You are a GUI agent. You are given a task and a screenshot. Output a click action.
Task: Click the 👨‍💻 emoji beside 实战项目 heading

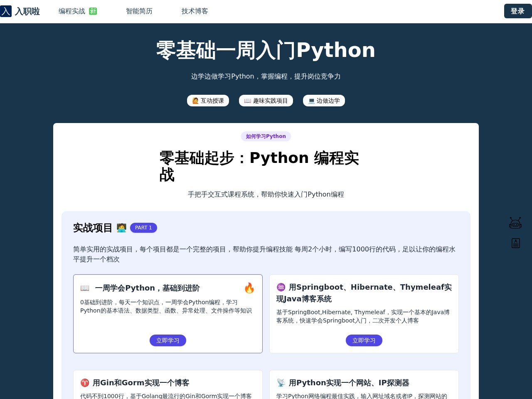(x=121, y=228)
